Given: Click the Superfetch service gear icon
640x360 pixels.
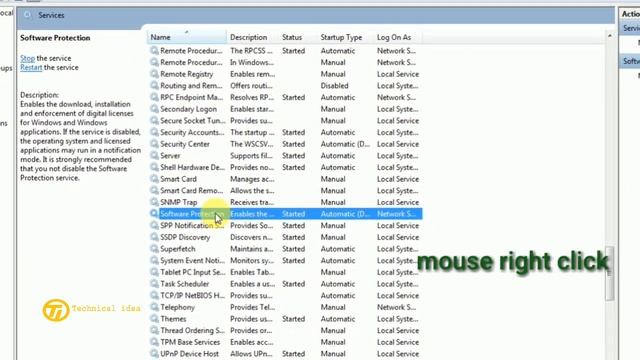Looking at the screenshot, I should (x=154, y=249).
